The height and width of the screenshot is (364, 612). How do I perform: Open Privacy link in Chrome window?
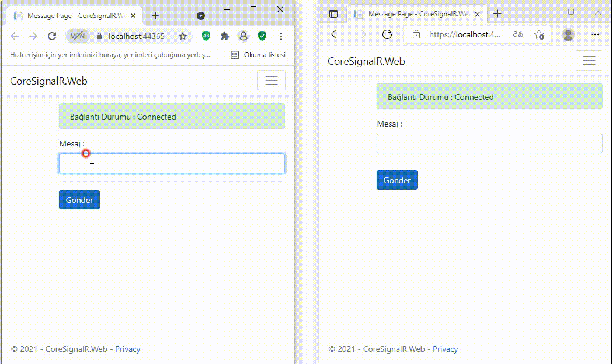coord(128,349)
